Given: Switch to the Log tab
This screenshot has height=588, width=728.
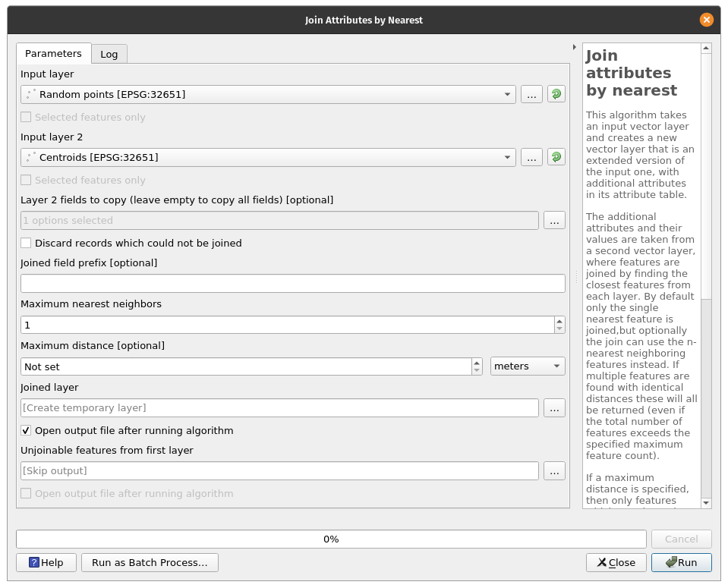Looking at the screenshot, I should pyautogui.click(x=109, y=54).
